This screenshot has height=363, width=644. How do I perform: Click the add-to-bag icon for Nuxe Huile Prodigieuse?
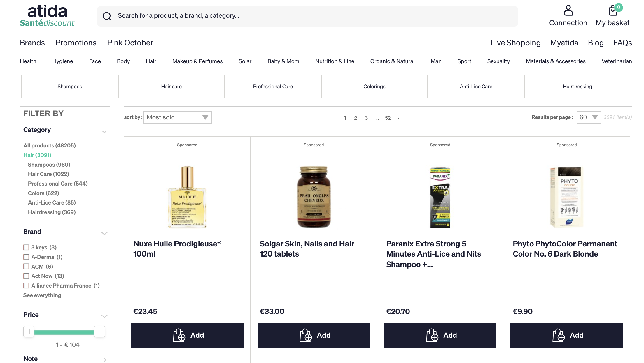179,335
